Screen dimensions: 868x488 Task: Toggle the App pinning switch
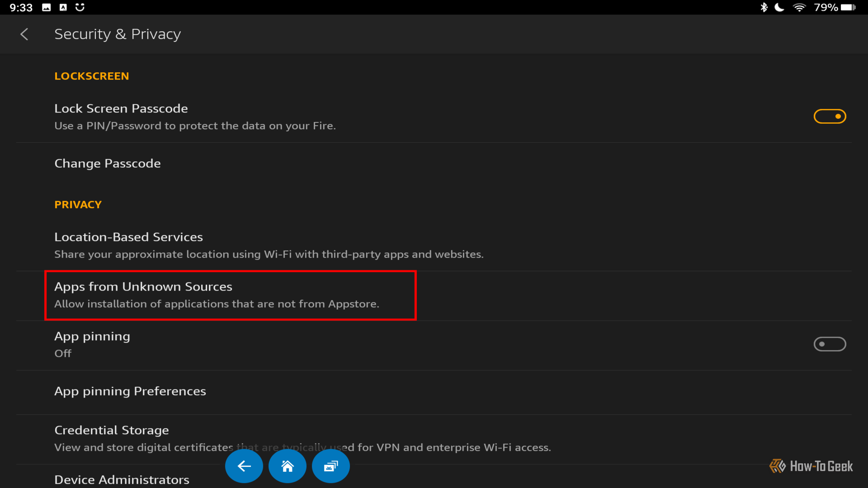click(830, 344)
